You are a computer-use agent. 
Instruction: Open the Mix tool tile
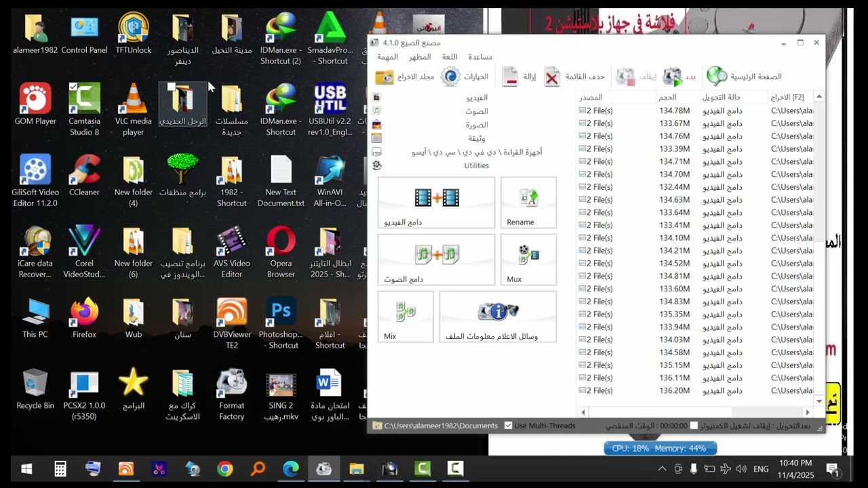tap(406, 317)
